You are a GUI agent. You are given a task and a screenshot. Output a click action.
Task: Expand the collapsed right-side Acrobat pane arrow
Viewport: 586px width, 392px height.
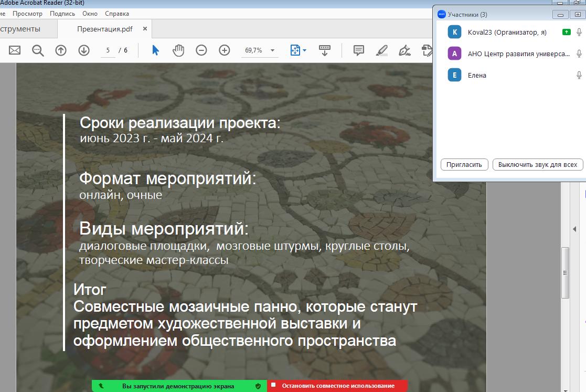coord(574,229)
